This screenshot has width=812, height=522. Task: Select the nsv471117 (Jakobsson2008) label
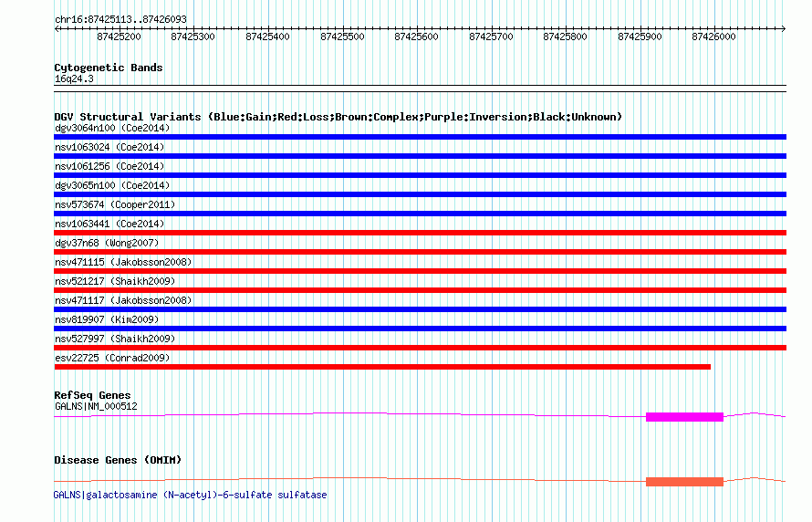(x=123, y=300)
